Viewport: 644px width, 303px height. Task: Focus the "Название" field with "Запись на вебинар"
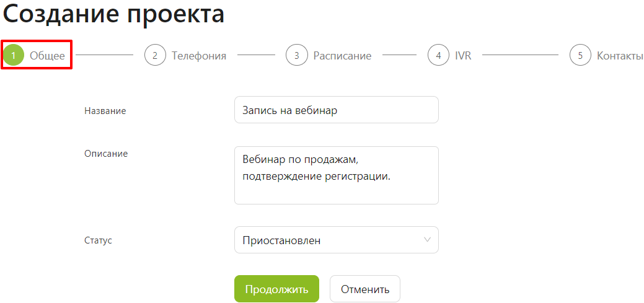336,110
